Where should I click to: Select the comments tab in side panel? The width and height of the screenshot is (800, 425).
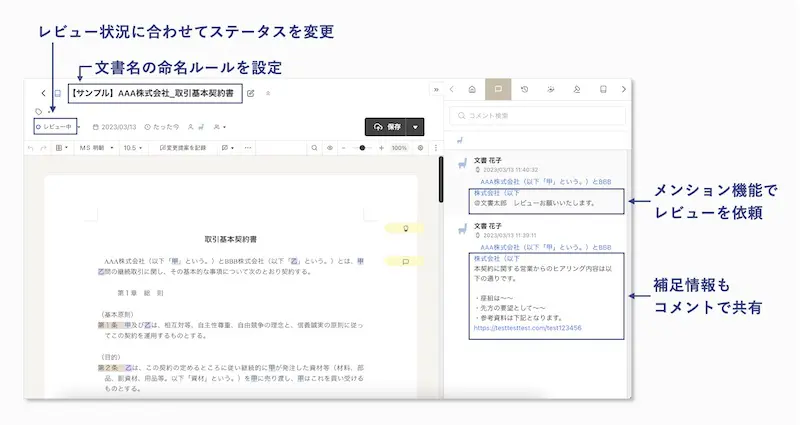point(498,89)
